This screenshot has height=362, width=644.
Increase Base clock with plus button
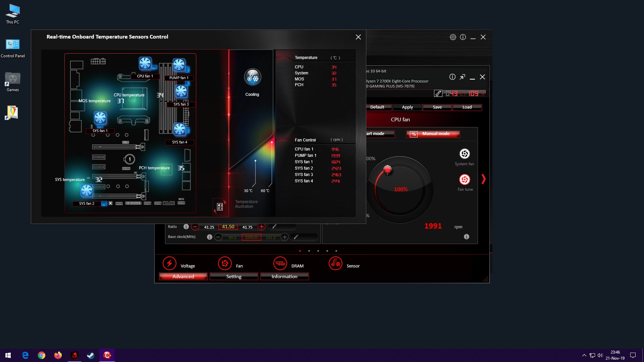tap(285, 237)
